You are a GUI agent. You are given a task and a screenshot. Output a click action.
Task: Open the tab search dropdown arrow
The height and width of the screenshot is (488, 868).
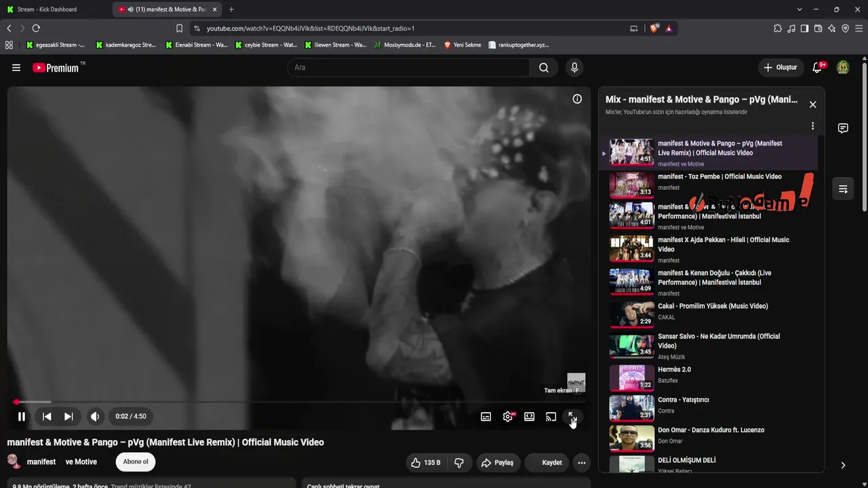click(800, 9)
